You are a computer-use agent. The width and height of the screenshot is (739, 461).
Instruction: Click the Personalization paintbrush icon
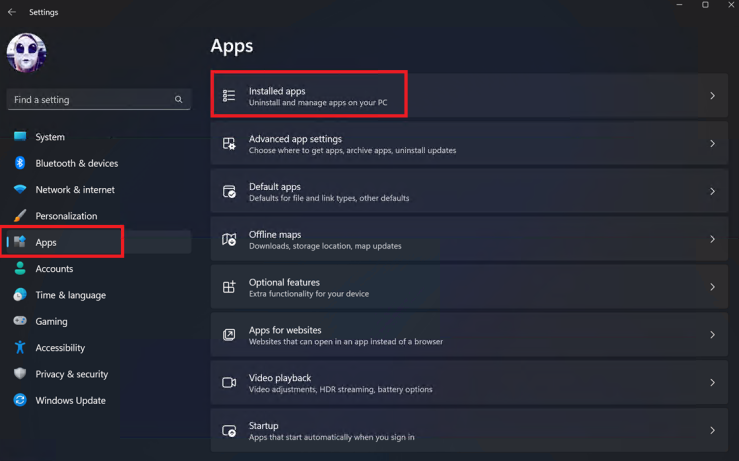(x=20, y=216)
